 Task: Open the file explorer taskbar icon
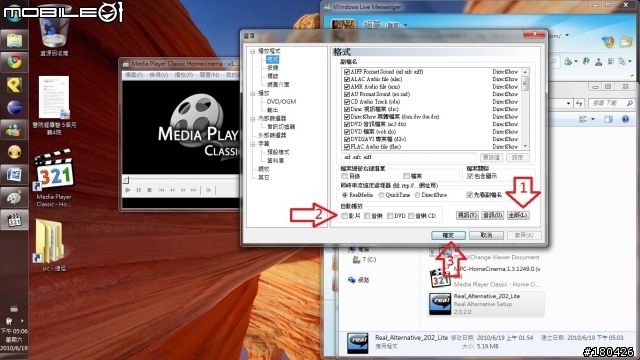pos(14,40)
